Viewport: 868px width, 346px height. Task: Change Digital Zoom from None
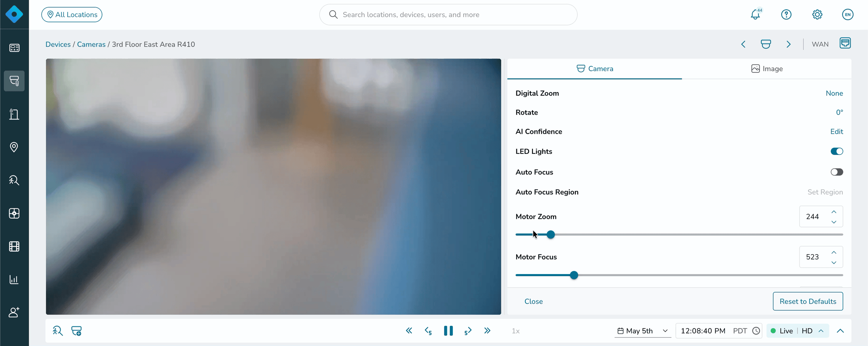(834, 93)
